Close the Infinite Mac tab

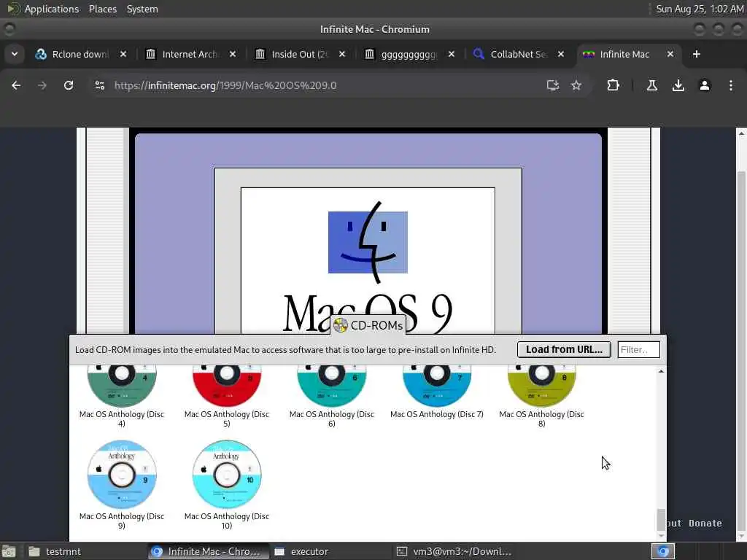click(670, 54)
